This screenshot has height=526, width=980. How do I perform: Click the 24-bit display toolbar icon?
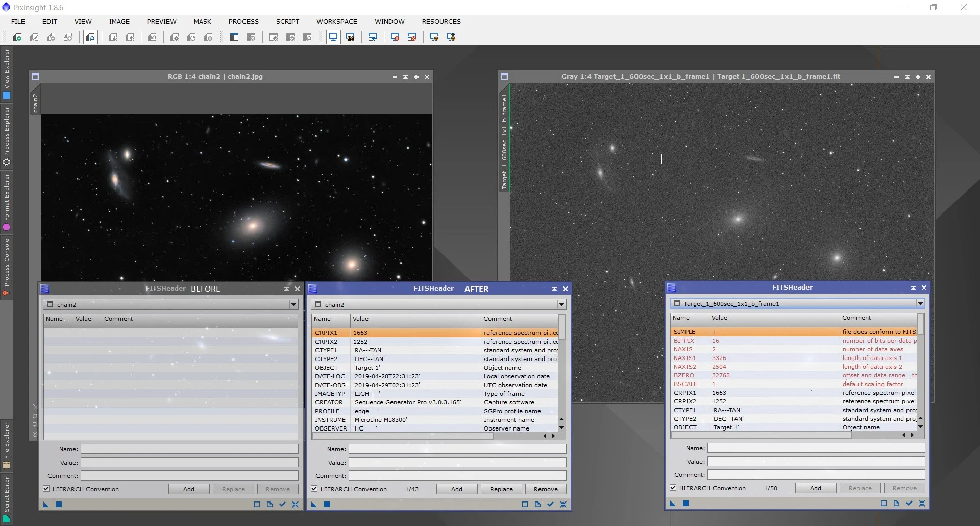click(350, 37)
